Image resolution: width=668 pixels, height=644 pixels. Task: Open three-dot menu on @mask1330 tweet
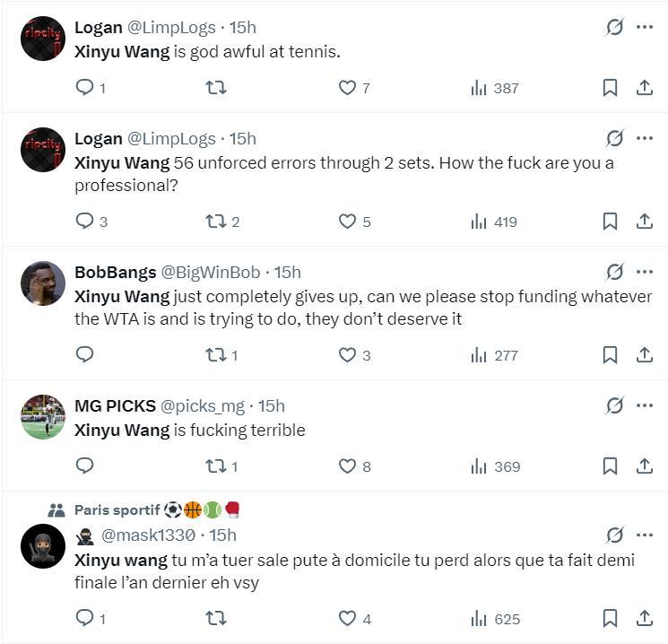[645, 535]
